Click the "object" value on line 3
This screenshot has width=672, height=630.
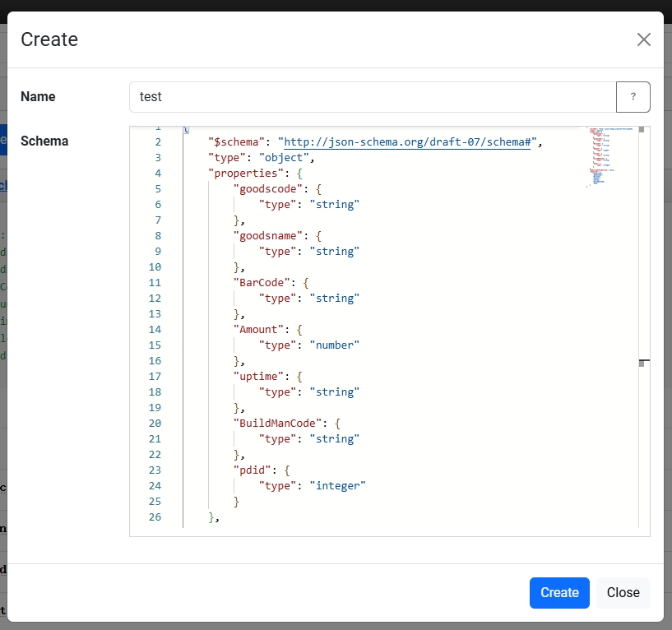[x=284, y=158]
